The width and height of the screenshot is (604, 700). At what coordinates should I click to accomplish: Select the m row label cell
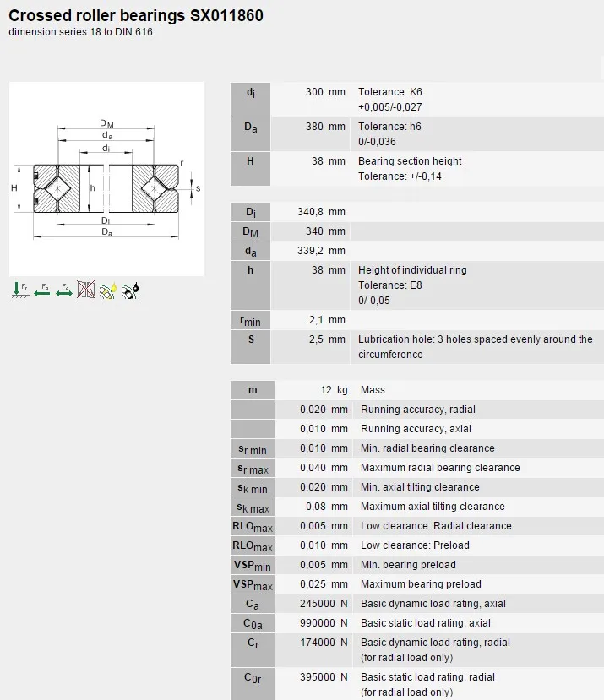coord(253,390)
